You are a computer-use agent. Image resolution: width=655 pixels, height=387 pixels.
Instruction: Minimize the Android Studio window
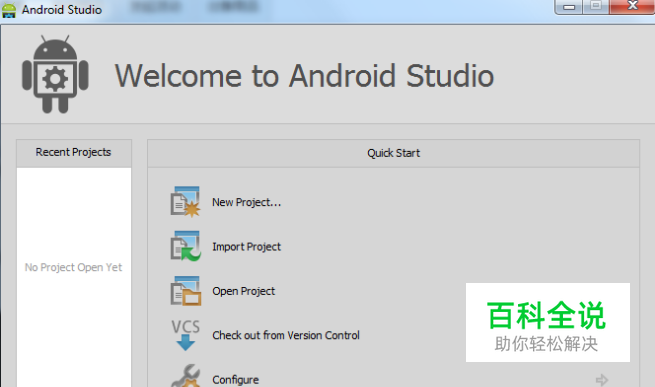[x=569, y=7]
